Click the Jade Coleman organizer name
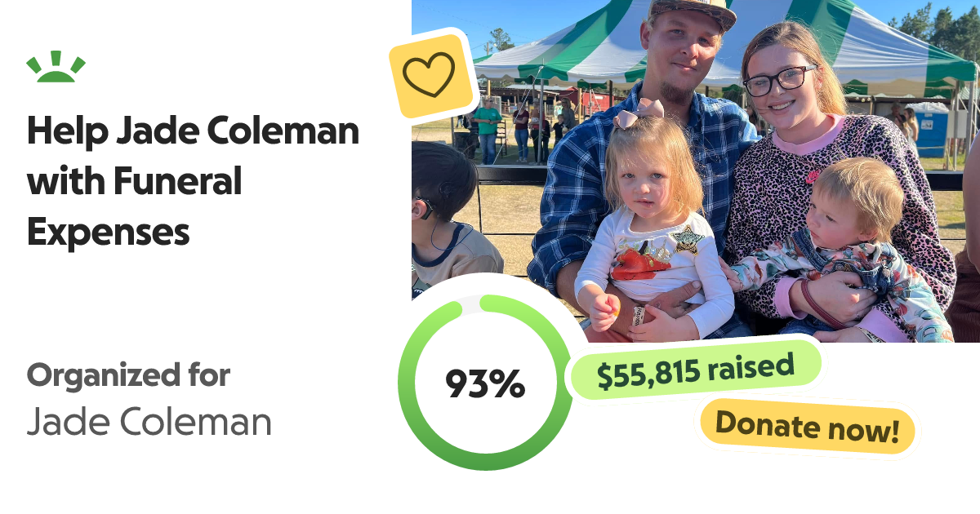This screenshot has width=980, height=514. pos(149,423)
